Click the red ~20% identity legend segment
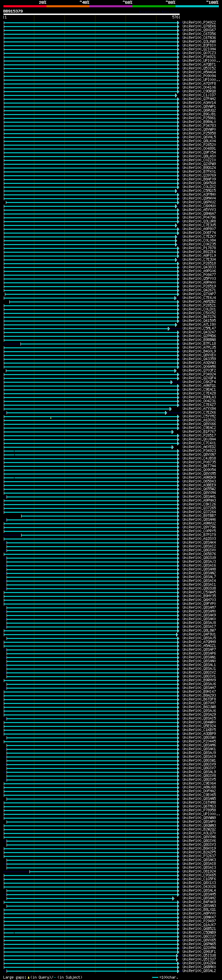This screenshot has height=980, width=222. tap(25, 6)
